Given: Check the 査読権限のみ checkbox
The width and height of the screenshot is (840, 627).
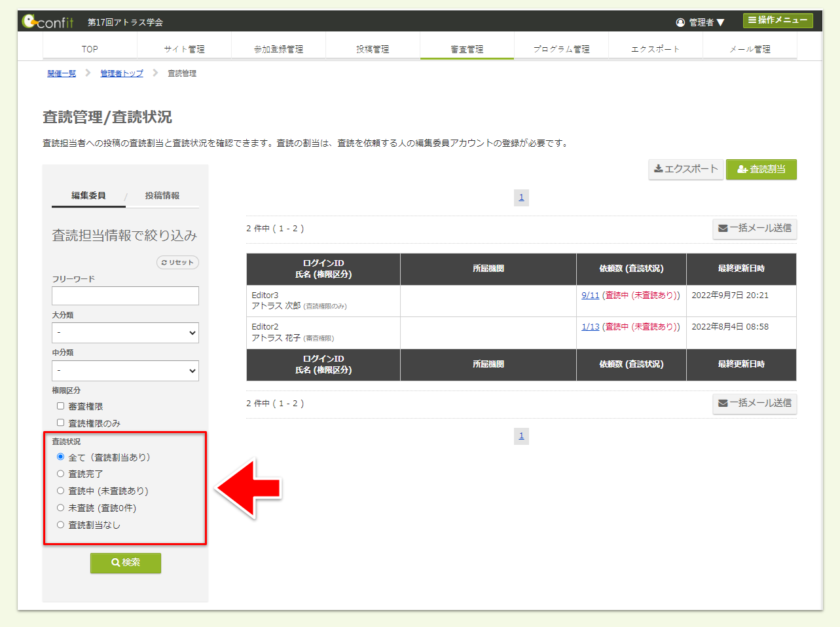Looking at the screenshot, I should (x=60, y=423).
